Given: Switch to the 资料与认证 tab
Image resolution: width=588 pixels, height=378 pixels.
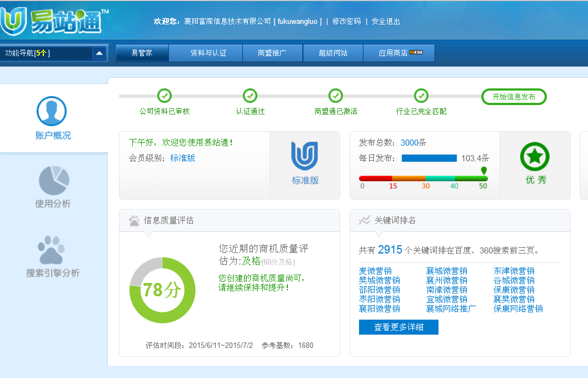Looking at the screenshot, I should [206, 53].
